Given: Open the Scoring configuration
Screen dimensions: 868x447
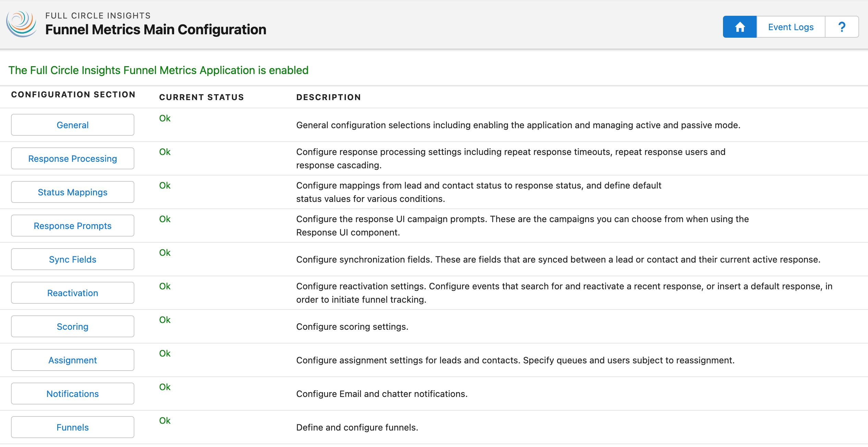Looking at the screenshot, I should pos(73,326).
